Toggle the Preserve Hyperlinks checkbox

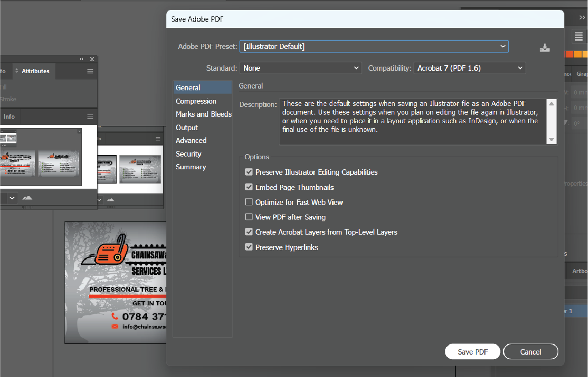point(249,247)
